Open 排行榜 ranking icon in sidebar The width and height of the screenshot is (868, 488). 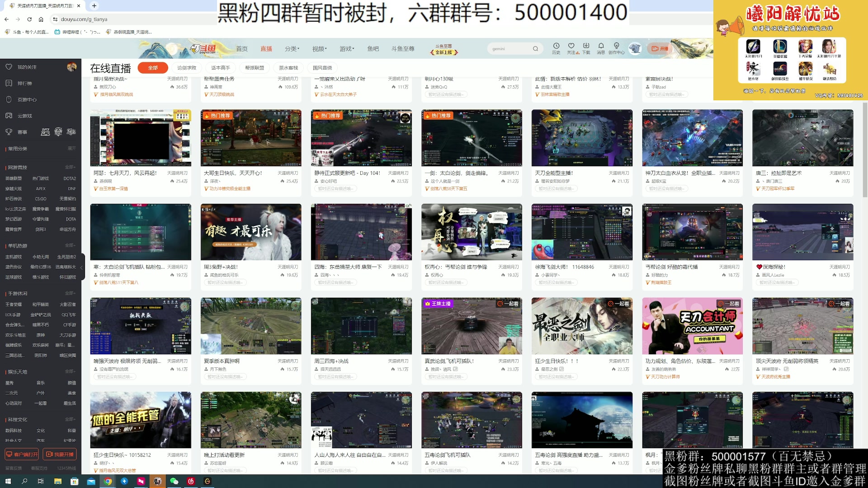tap(9, 83)
